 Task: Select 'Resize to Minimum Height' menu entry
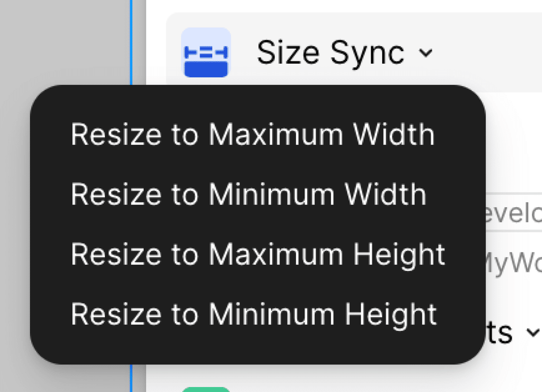[x=254, y=314]
